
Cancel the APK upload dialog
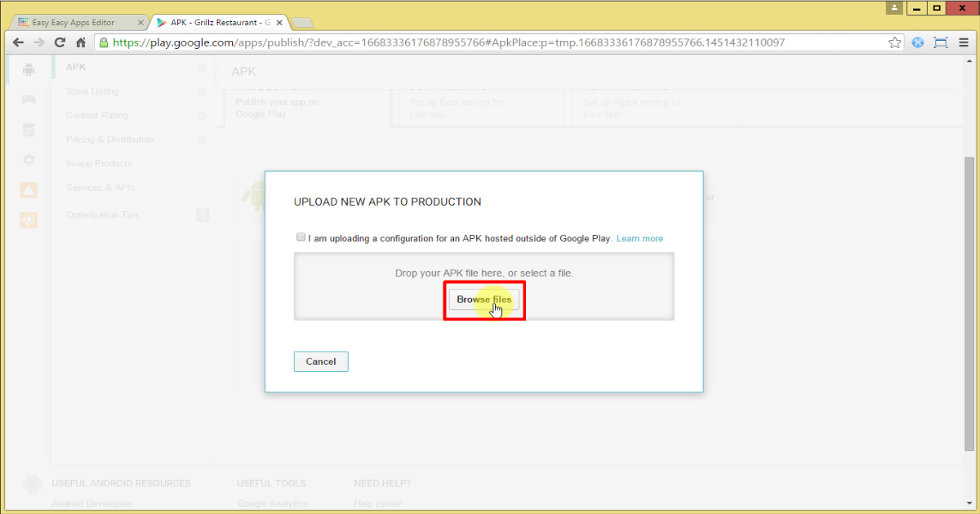(321, 361)
